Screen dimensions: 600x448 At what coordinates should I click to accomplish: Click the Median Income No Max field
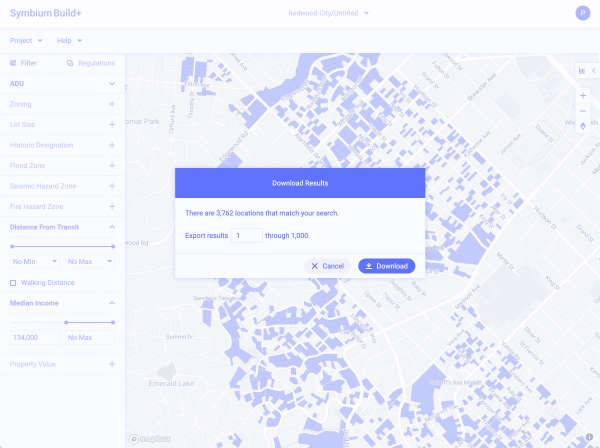(x=90, y=337)
